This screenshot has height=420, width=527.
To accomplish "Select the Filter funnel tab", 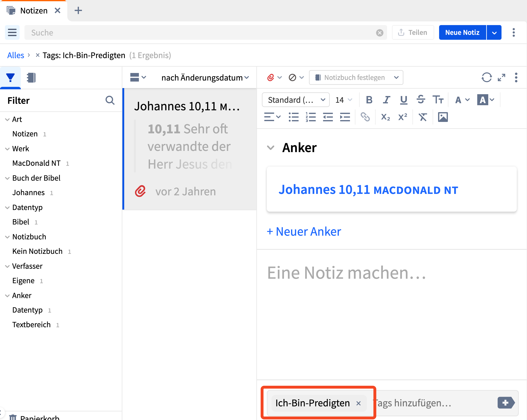I will coord(11,78).
